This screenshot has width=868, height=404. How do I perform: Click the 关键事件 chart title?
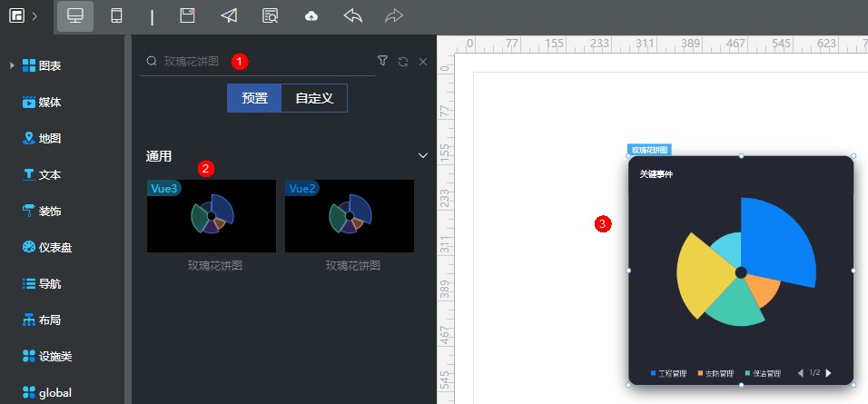[656, 174]
